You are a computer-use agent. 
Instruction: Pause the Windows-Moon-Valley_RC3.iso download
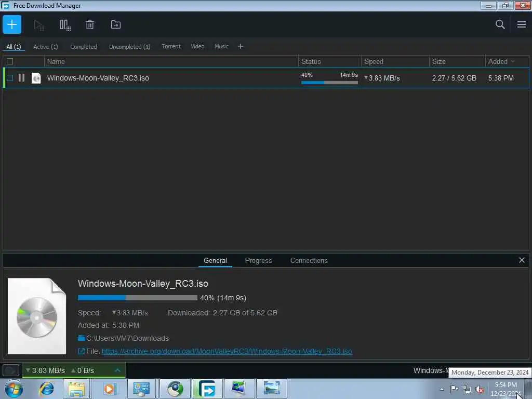21,78
